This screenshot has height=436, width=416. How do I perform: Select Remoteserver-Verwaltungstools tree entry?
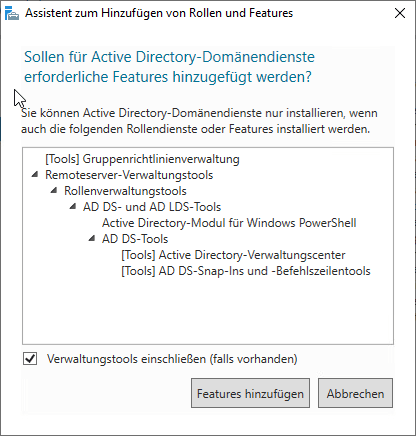[129, 175]
